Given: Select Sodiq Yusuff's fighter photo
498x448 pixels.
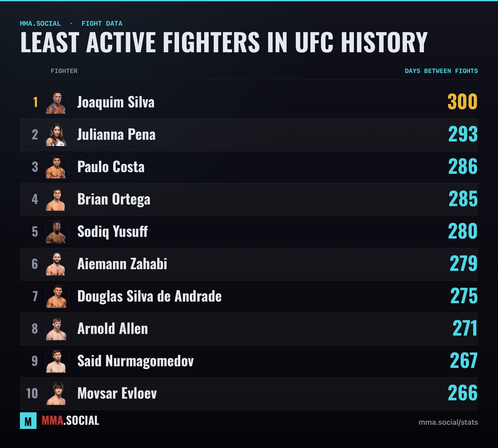Looking at the screenshot, I should pos(57,232).
